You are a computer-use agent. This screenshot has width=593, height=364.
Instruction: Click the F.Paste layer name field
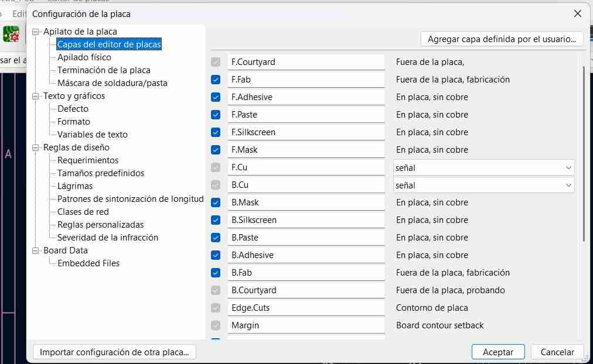(305, 114)
